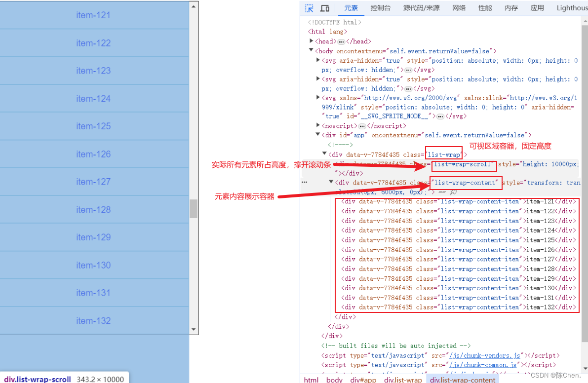This screenshot has width=588, height=383.
Task: Open the three-dot actions for selected node
Action: pos(305,183)
